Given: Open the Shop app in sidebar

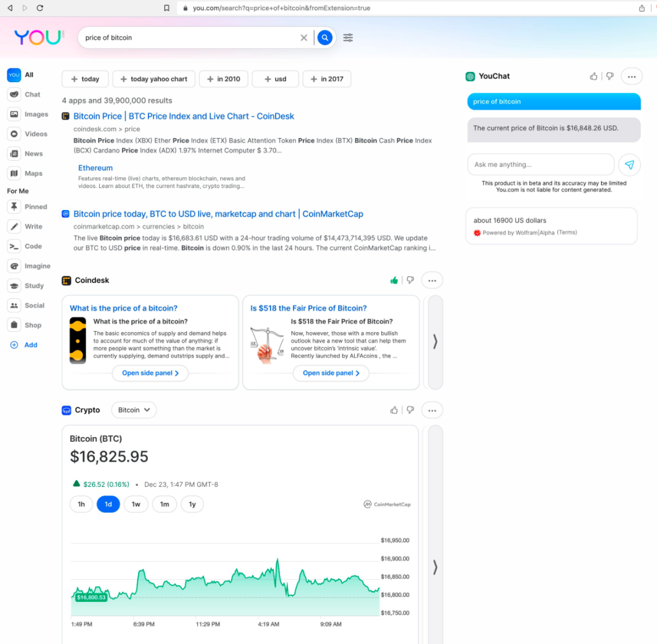Looking at the screenshot, I should coord(25,325).
